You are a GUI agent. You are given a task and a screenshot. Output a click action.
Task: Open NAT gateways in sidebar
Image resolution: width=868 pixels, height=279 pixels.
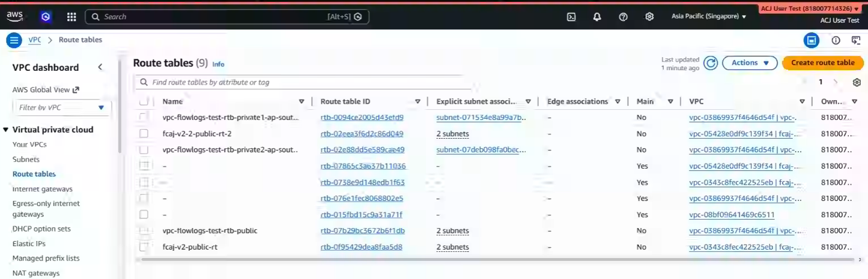point(36,273)
